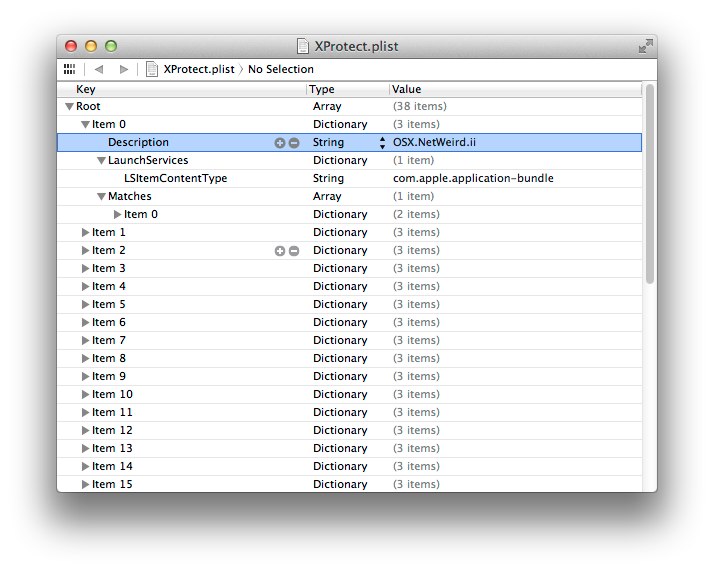Add a row after Item 2 with plus icon
This screenshot has width=714, height=571.
280,251
